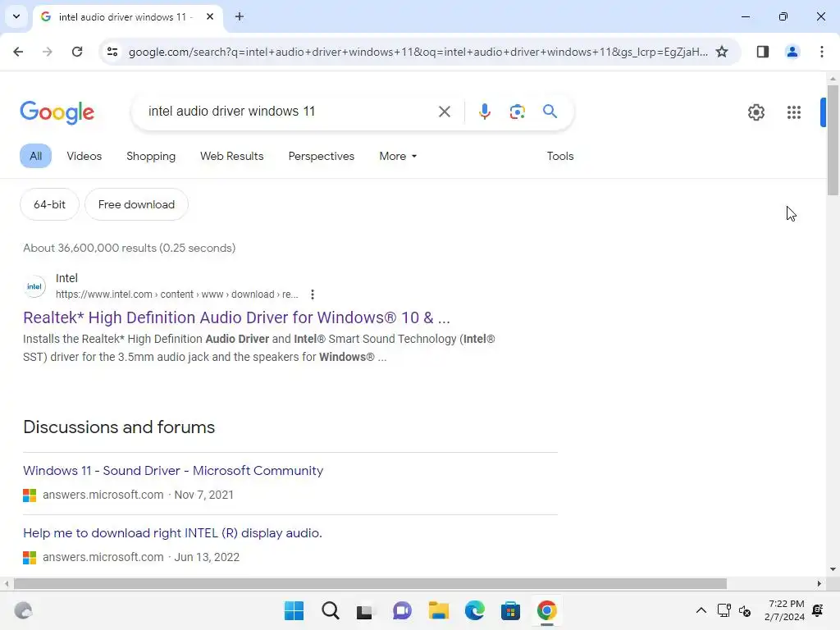
Task: Open clock and date flyout
Action: (x=785, y=610)
